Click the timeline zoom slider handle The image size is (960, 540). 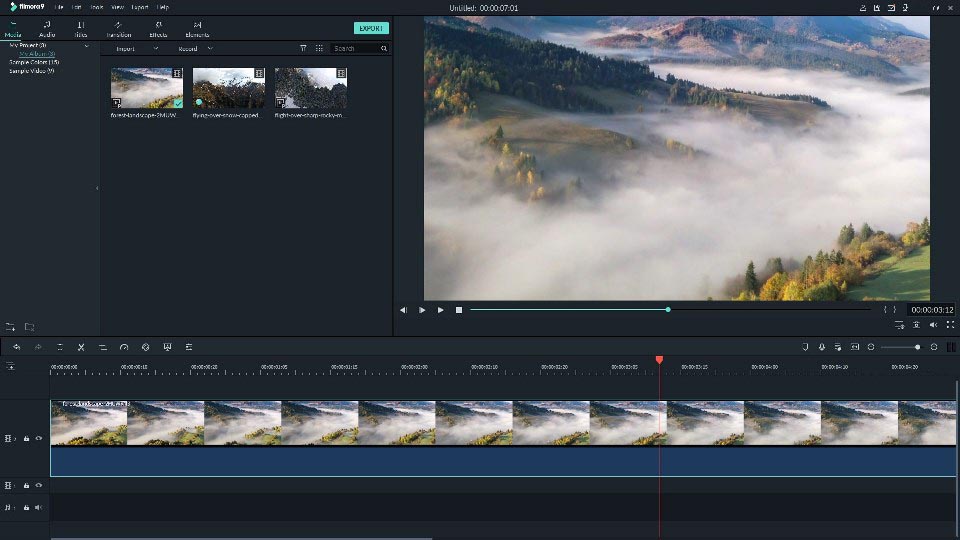pos(917,347)
